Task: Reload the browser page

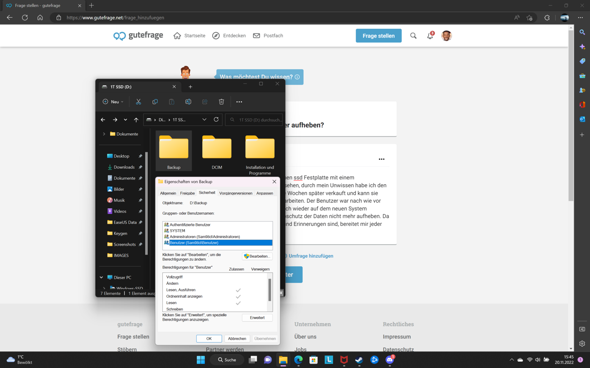Action: tap(25, 17)
